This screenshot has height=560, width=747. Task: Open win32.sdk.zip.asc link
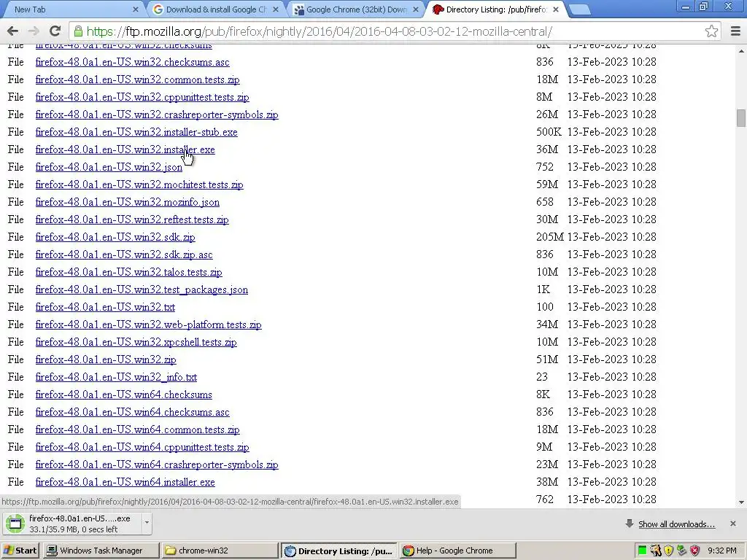click(x=124, y=254)
